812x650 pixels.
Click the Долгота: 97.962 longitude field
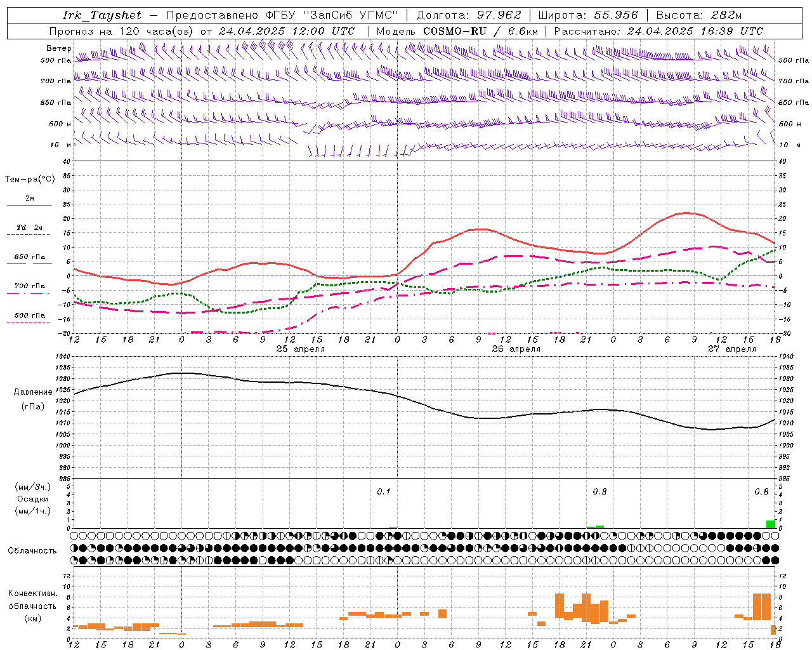coord(469,15)
